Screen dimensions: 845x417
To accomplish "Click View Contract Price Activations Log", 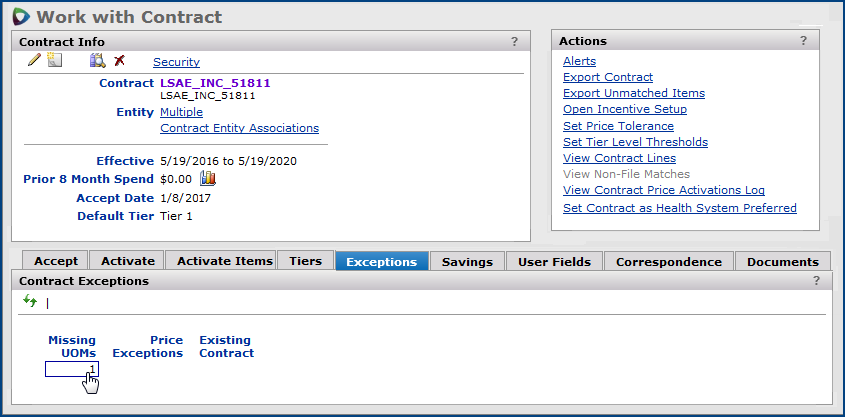I will (663, 190).
